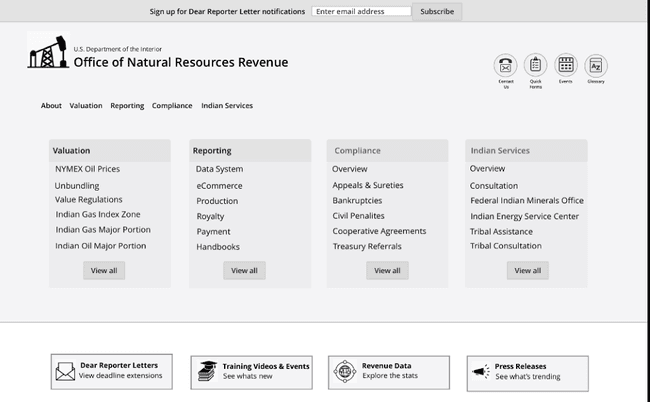Open Federal Indian Minerals Office link

(527, 200)
